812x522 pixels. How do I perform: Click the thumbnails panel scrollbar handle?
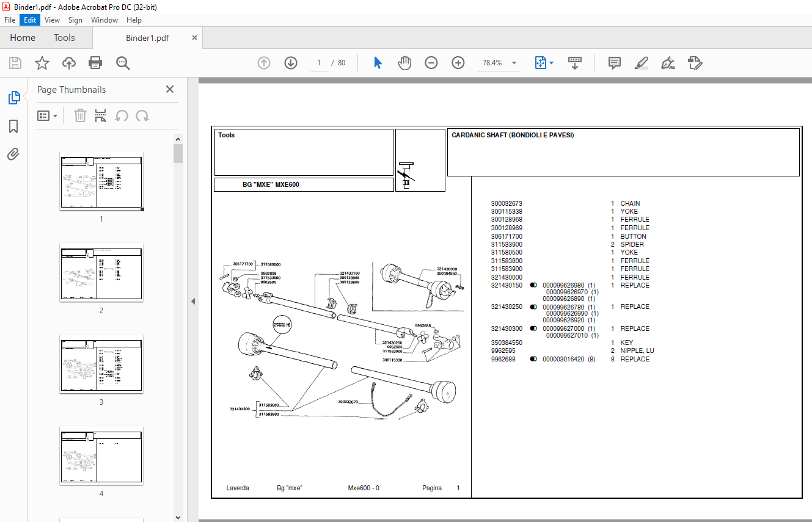178,153
